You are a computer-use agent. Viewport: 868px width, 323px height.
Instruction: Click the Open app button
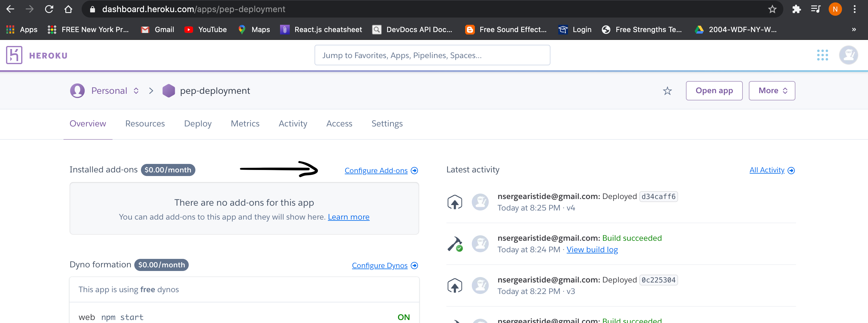(714, 90)
